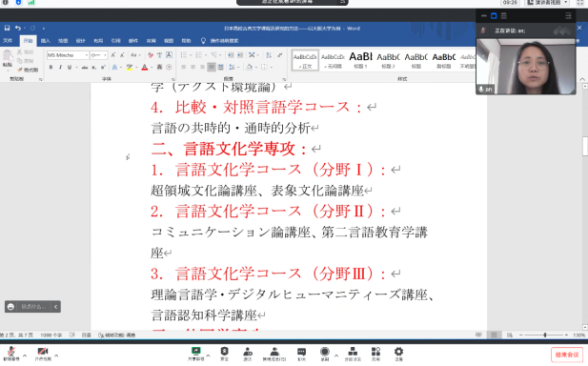Click the red font color swatch

coord(145,68)
